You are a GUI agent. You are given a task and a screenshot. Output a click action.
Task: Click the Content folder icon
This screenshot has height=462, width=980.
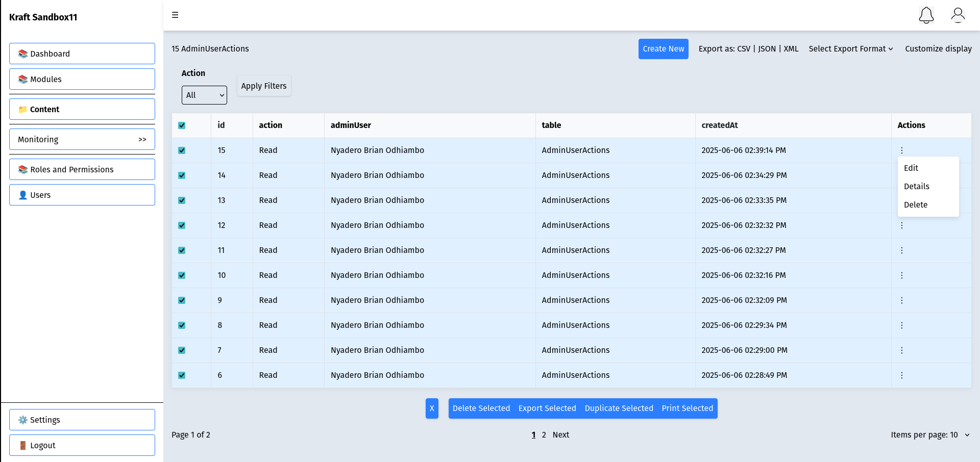coord(23,109)
